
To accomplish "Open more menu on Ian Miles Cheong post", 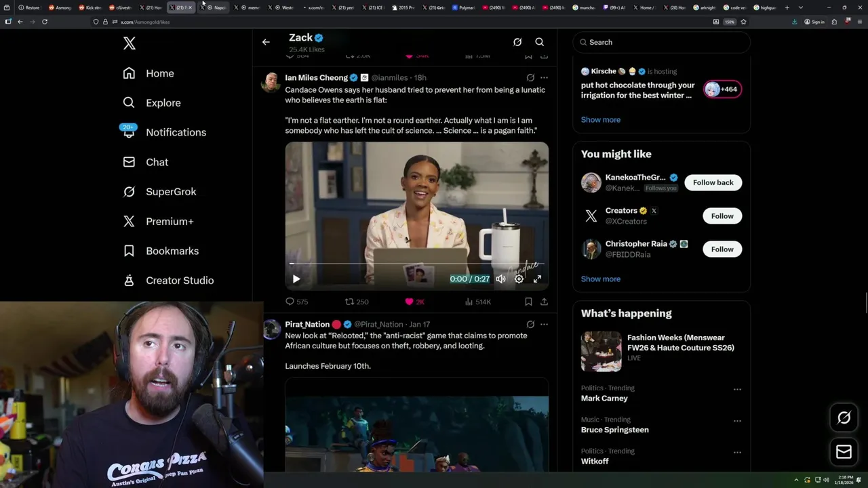I will [x=544, y=77].
